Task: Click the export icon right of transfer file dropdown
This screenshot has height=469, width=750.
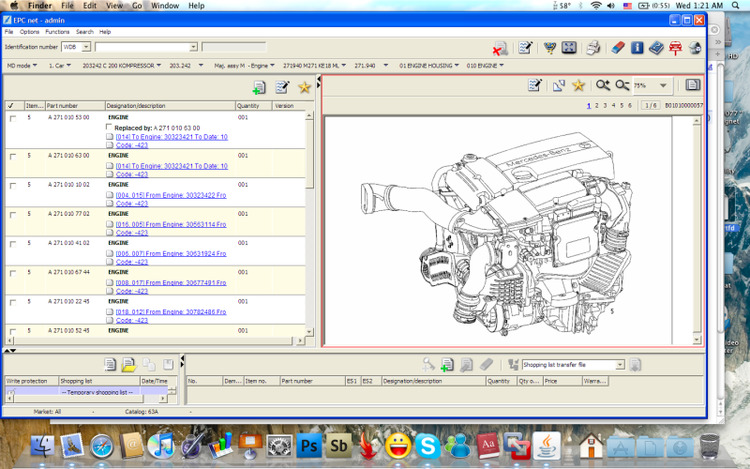Action: [x=635, y=365]
